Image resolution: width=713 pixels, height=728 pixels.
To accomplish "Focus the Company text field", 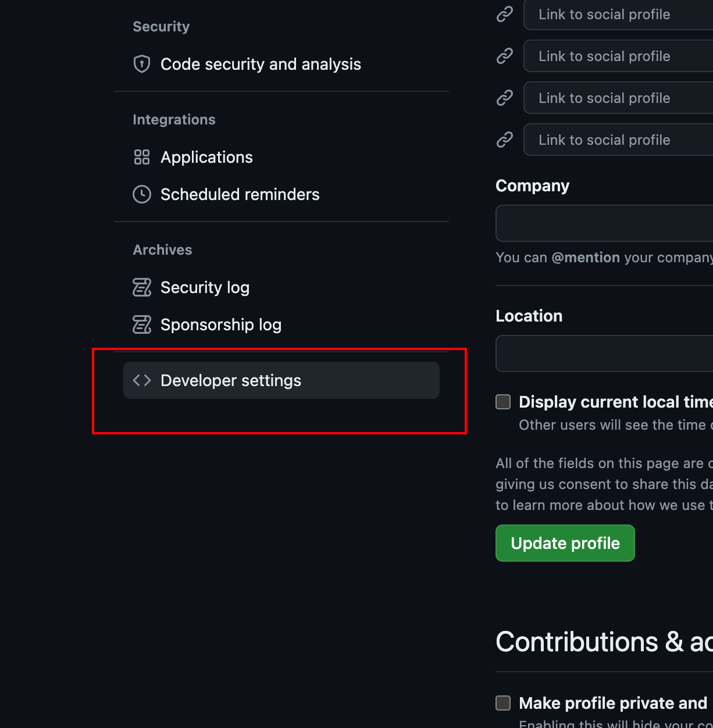I will tap(605, 223).
